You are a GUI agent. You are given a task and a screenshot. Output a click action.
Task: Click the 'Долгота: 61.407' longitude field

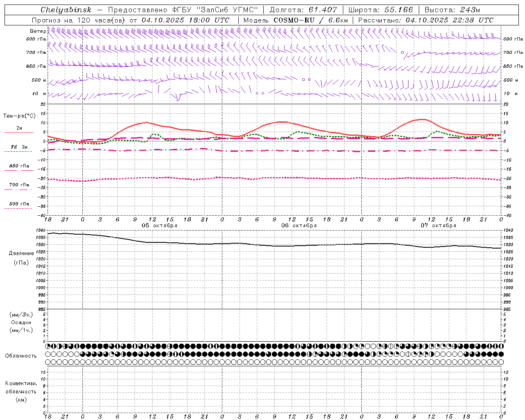tap(304, 10)
